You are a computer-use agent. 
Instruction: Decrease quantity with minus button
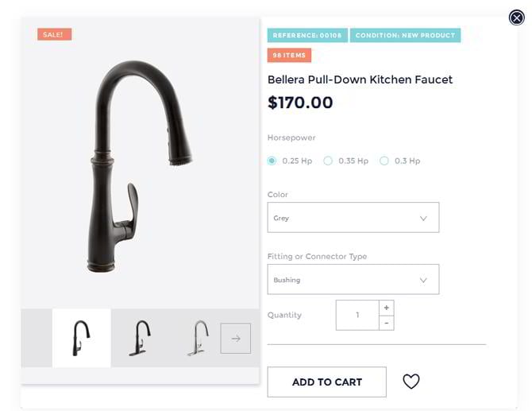coord(386,323)
